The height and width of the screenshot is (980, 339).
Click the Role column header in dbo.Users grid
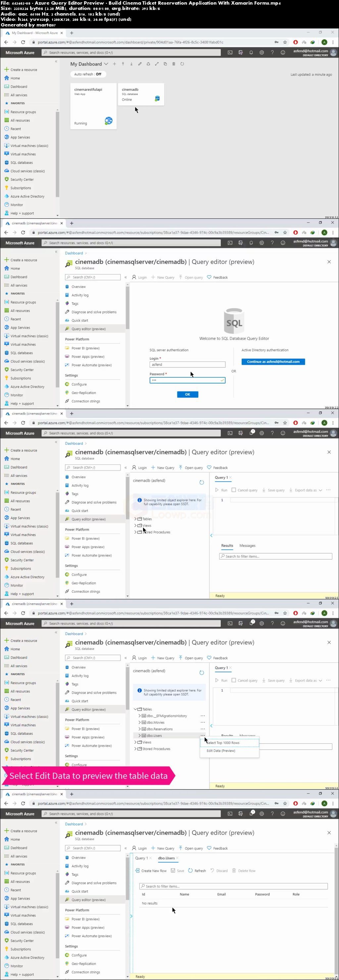[x=296, y=894]
